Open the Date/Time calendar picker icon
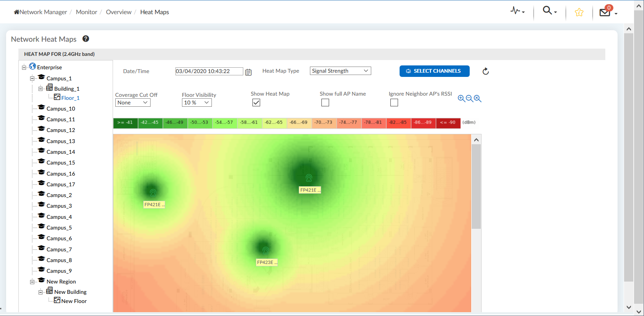 click(x=248, y=72)
